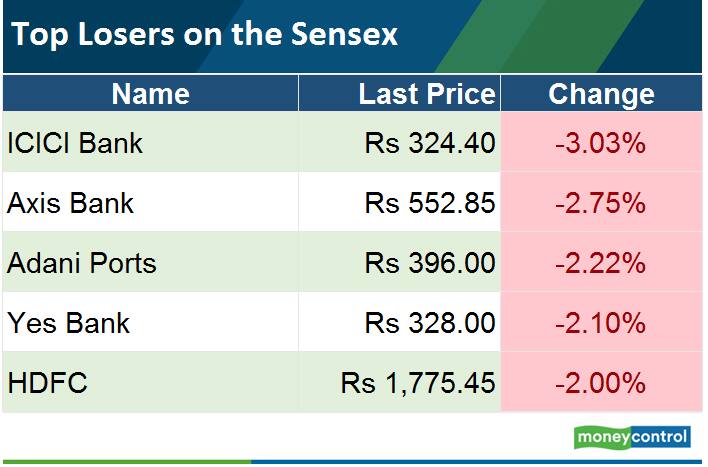Click the -2.00% change cell

pos(601,383)
